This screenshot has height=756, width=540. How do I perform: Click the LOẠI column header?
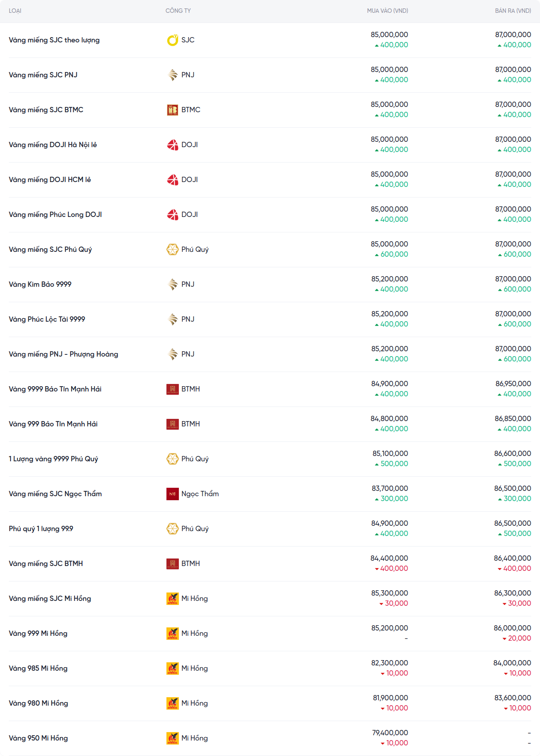[15, 11]
